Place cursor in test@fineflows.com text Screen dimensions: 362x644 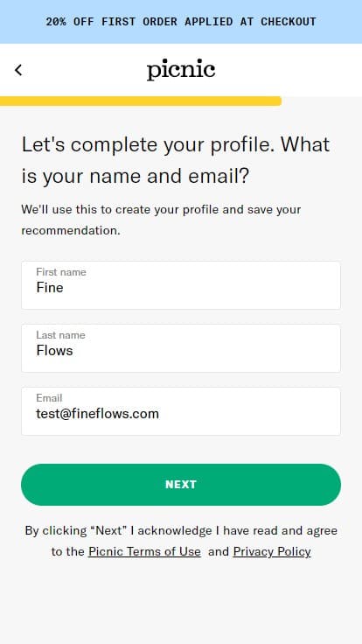[98, 414]
